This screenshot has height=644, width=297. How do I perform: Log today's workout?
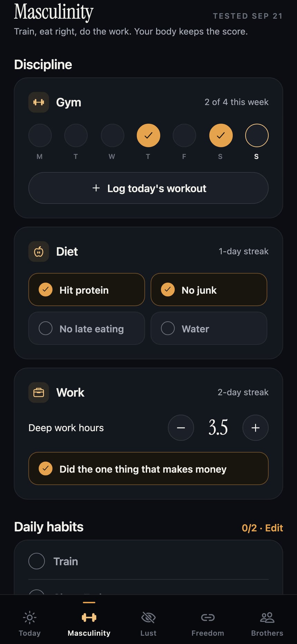coord(148,188)
